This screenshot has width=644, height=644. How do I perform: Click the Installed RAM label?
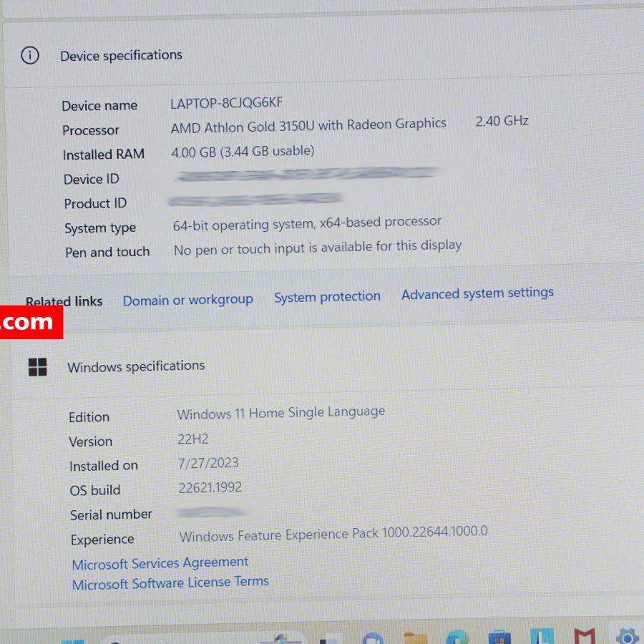(104, 155)
